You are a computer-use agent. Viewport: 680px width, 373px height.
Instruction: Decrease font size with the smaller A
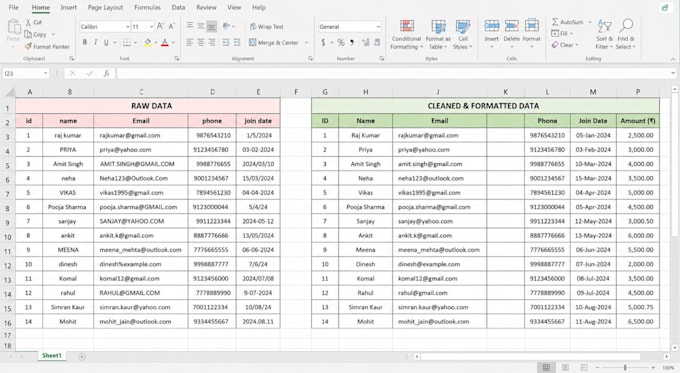tap(172, 26)
